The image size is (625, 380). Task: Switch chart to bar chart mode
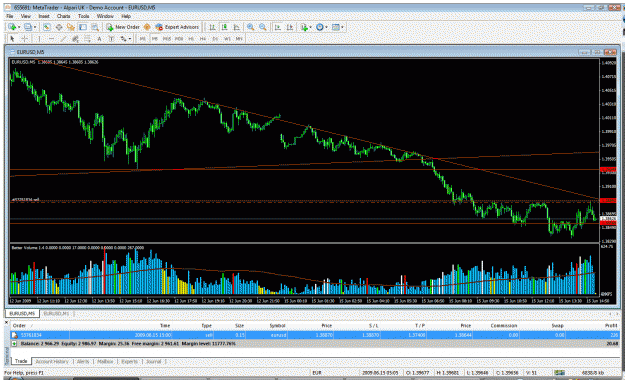[x=212, y=27]
